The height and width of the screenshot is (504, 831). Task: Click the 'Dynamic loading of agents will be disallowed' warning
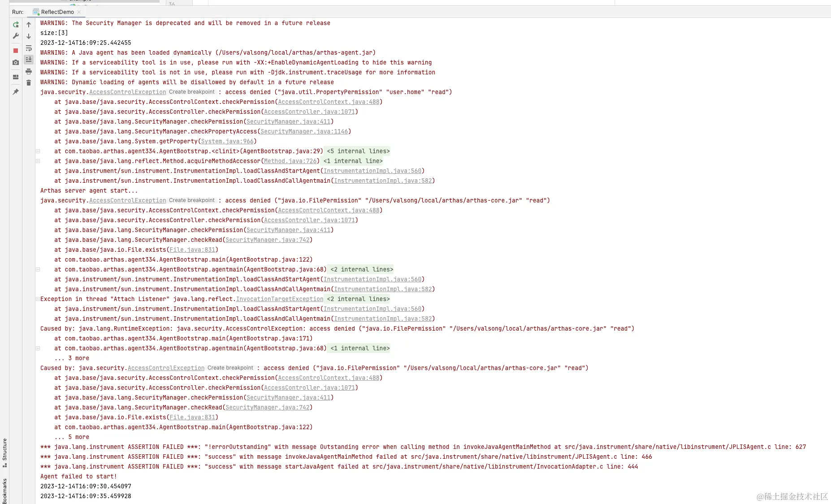(x=187, y=82)
